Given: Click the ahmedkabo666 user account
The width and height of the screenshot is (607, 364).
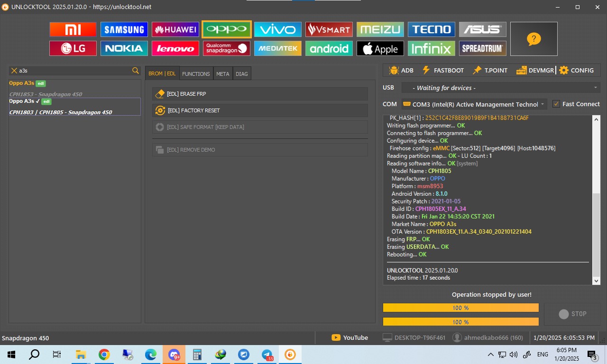Looking at the screenshot, I should 488,337.
